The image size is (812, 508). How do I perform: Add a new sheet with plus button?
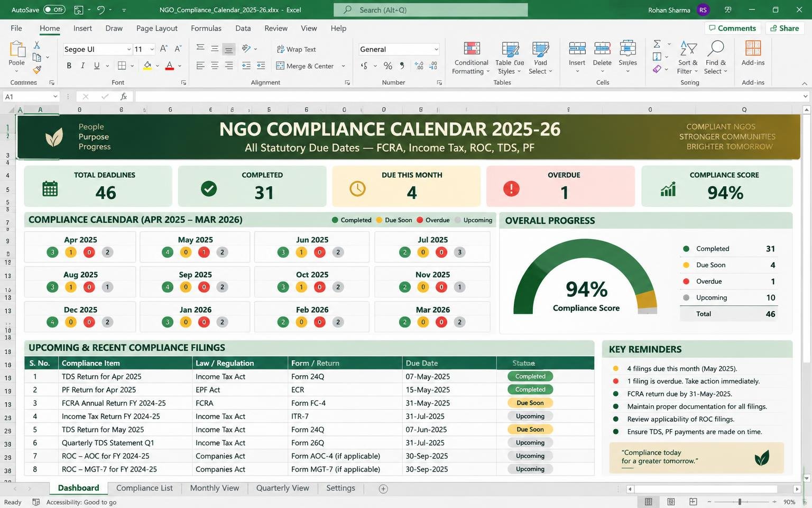pos(383,488)
